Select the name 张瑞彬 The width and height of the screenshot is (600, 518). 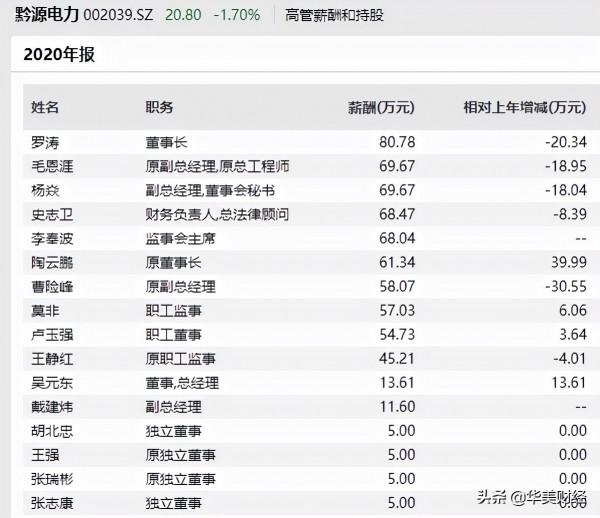coord(52,479)
